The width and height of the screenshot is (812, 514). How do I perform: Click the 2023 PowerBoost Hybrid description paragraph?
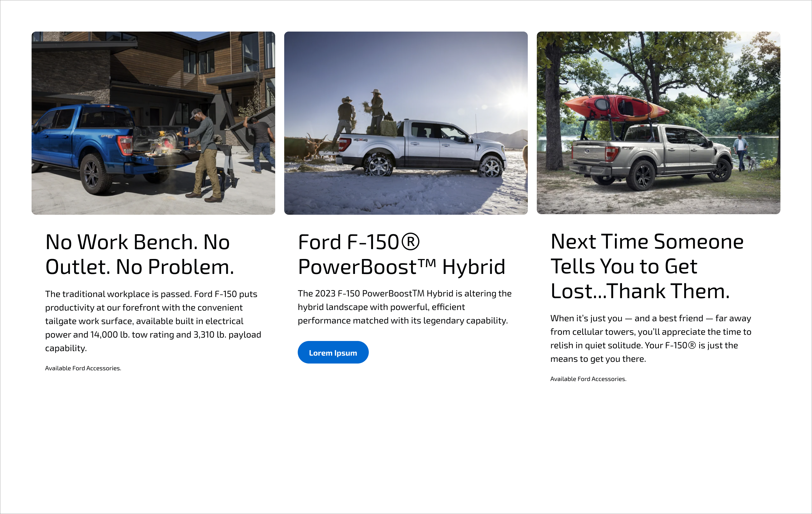point(404,307)
